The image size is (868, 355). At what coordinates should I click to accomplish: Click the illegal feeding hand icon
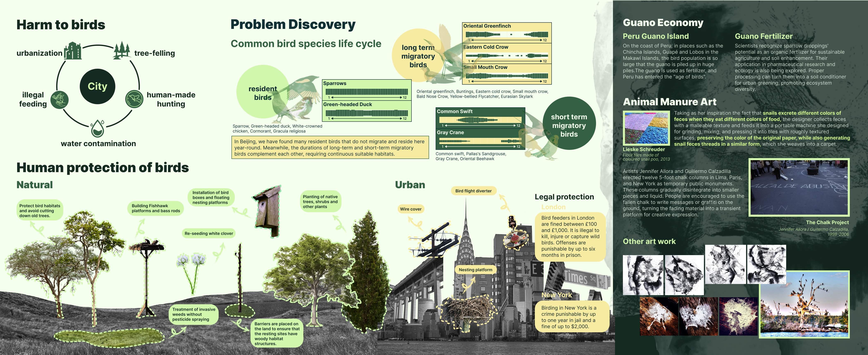(60, 100)
